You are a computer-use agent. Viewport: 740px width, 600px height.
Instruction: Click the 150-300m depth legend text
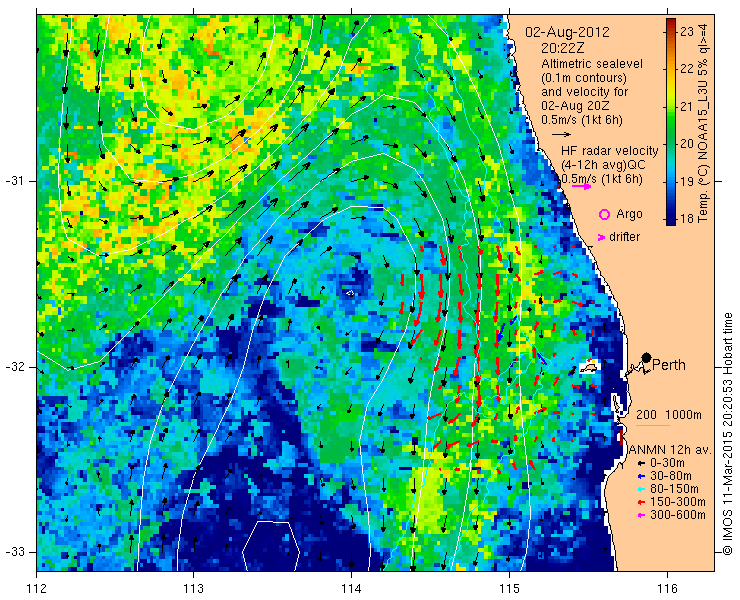[x=678, y=502]
